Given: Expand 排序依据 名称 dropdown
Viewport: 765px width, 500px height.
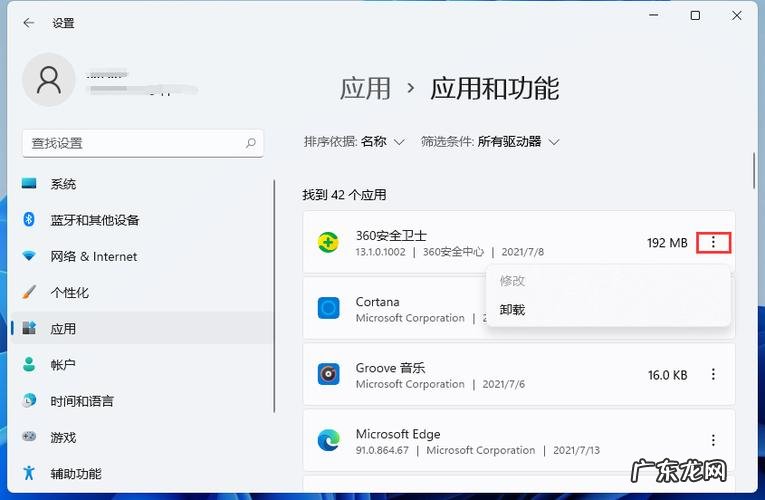Looking at the screenshot, I should click(355, 142).
